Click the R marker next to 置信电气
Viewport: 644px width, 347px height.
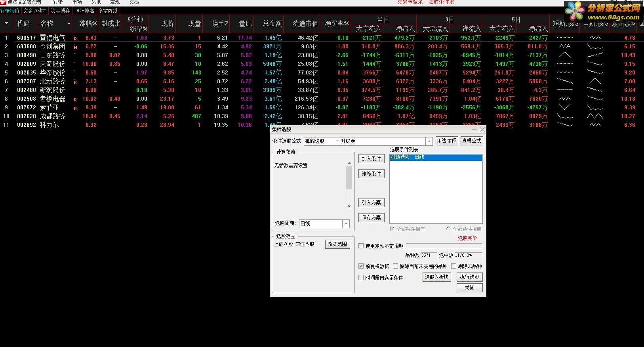pos(75,39)
